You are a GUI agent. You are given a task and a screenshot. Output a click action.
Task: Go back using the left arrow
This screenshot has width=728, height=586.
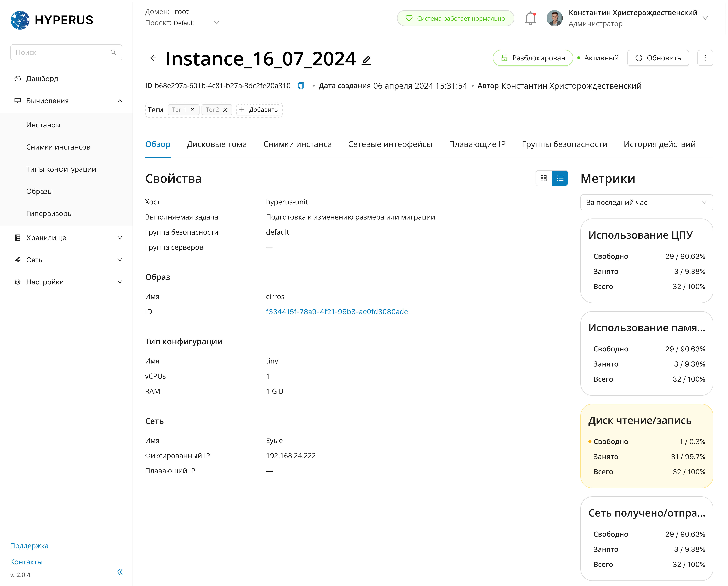click(x=153, y=58)
